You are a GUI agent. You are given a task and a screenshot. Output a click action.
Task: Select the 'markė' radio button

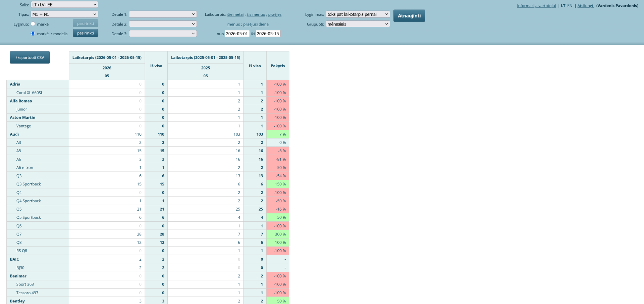33,24
